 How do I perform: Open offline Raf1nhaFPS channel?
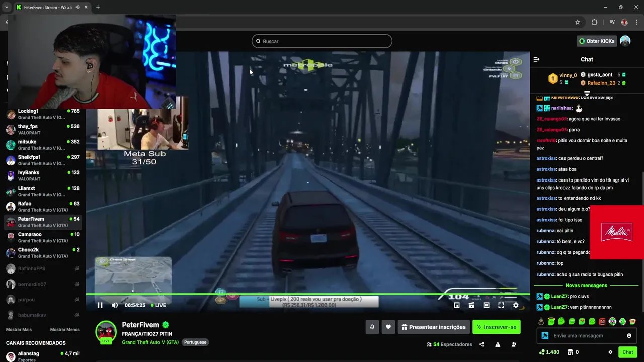(x=43, y=269)
